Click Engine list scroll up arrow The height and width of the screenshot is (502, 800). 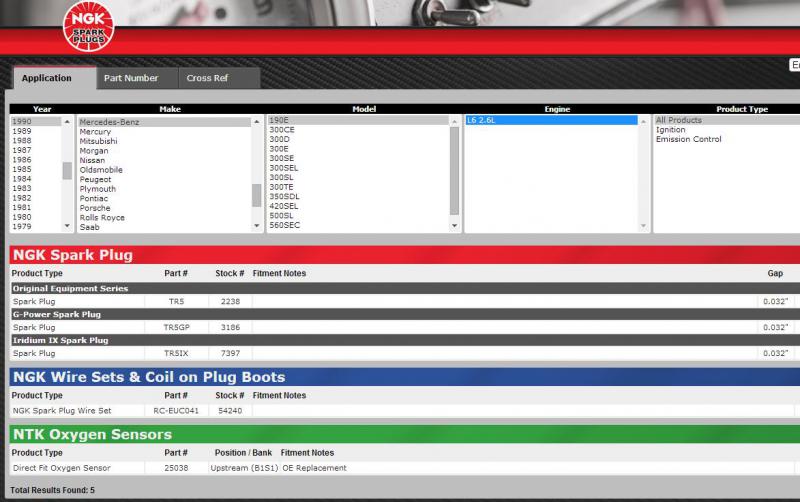click(643, 121)
